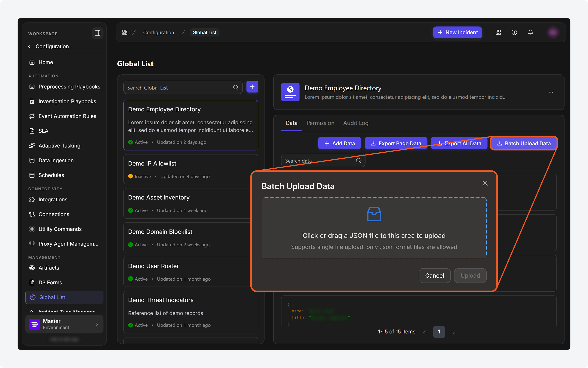The width and height of the screenshot is (588, 368).
Task: Click the JSON file upload drop area
Action: (x=374, y=228)
